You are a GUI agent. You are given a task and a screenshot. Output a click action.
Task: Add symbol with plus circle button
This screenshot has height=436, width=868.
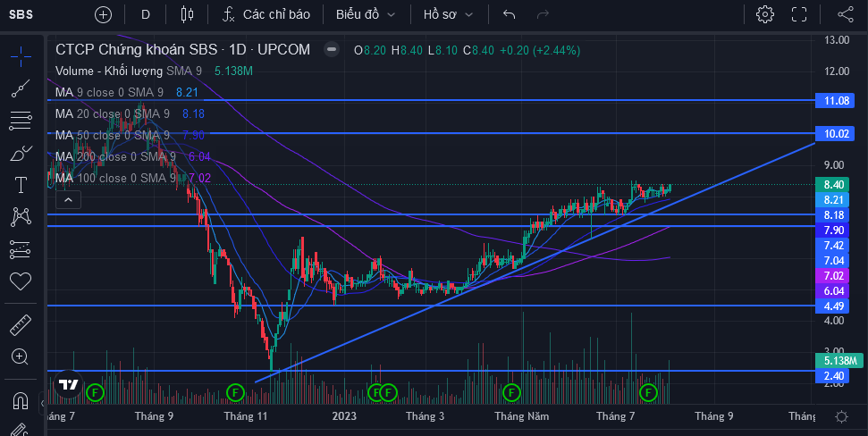(103, 14)
